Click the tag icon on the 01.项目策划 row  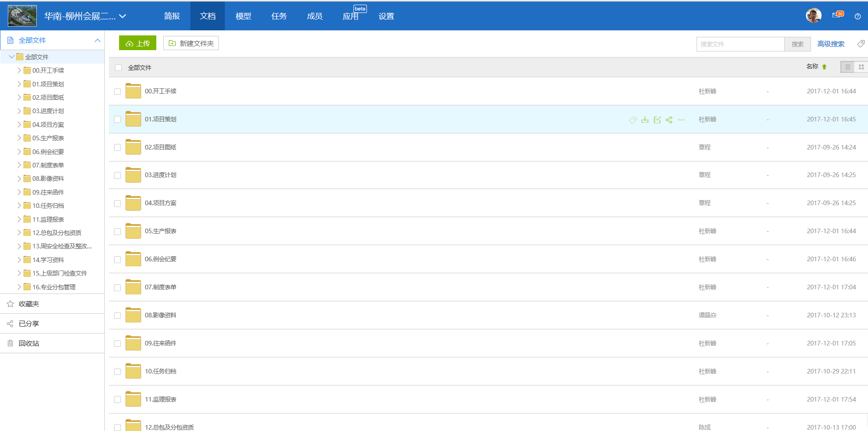click(x=633, y=120)
